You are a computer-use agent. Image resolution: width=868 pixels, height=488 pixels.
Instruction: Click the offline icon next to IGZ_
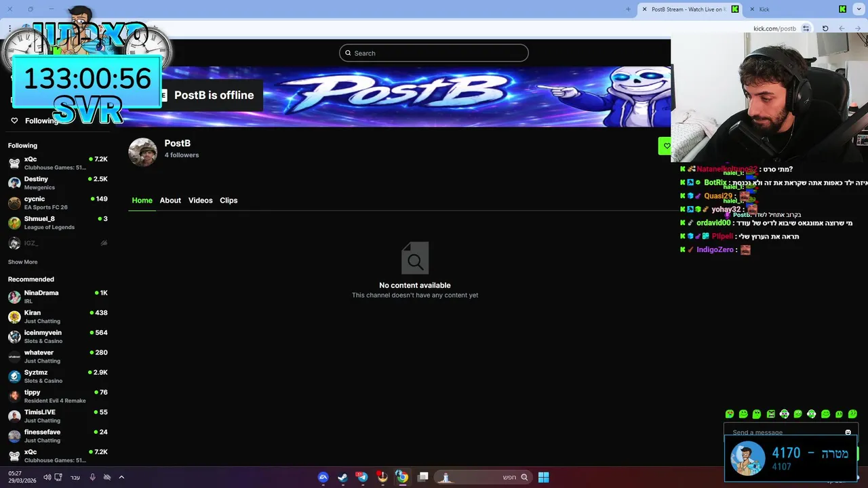[104, 243]
